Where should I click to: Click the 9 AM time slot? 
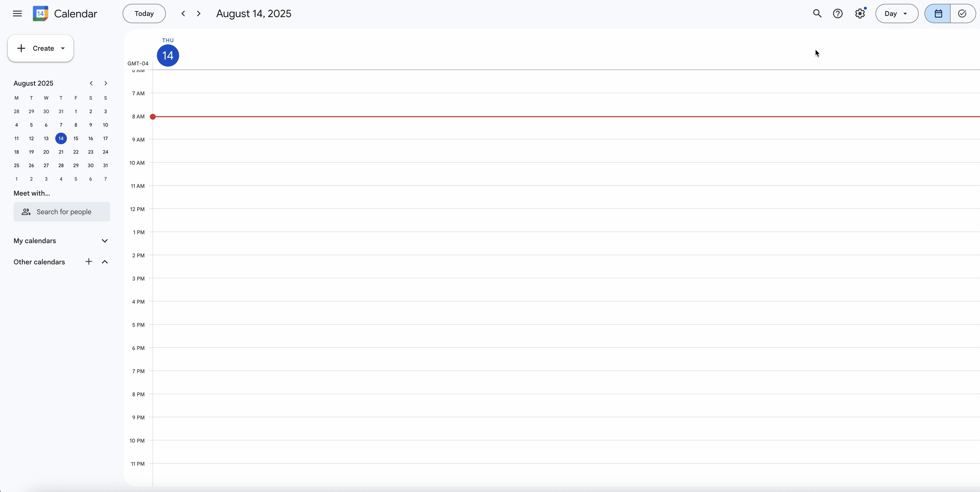[x=566, y=150]
